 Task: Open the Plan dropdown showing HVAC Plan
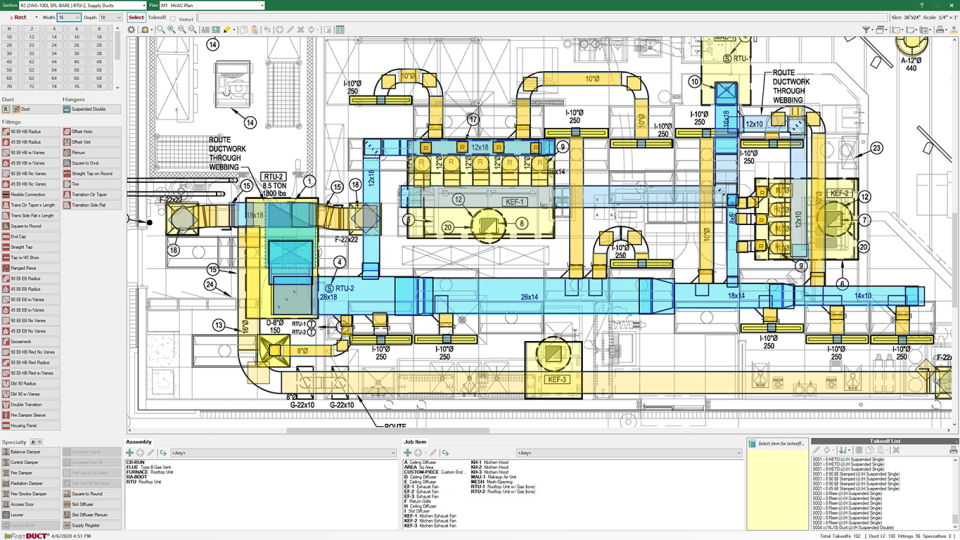[262, 5]
